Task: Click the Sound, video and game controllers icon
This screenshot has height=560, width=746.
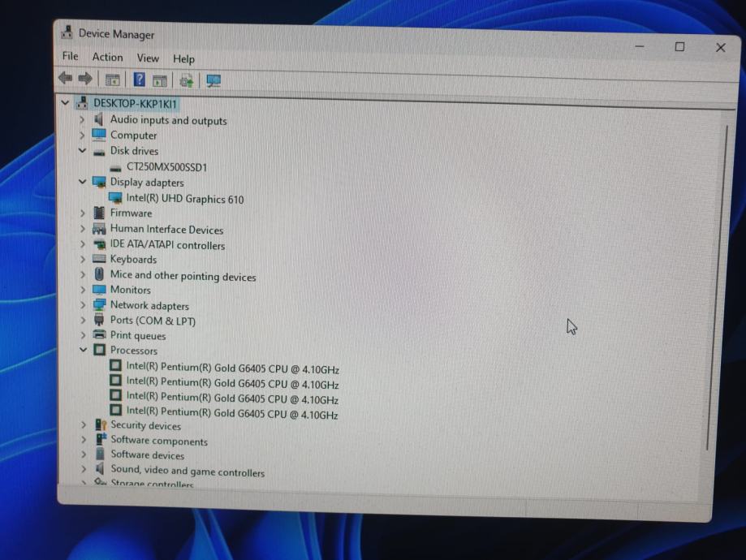Action: pyautogui.click(x=100, y=468)
